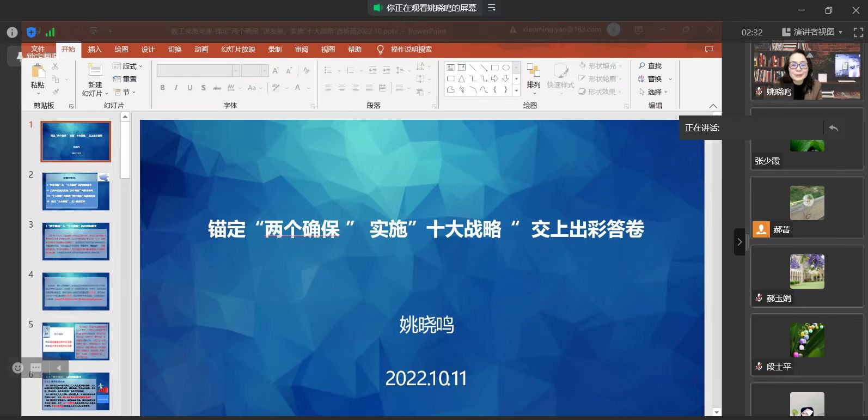The width and height of the screenshot is (868, 420).
Task: Click the meeting info icon
Action: pyautogui.click(x=12, y=32)
